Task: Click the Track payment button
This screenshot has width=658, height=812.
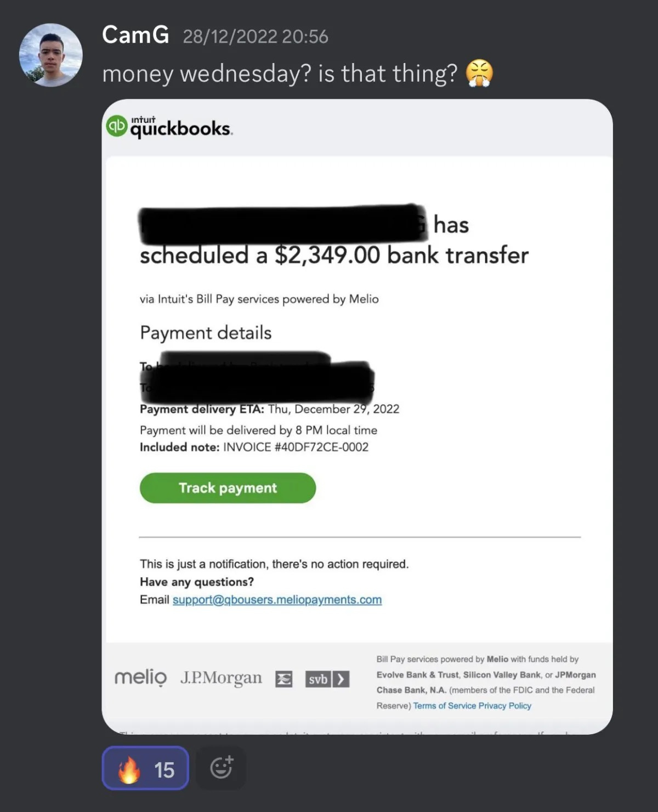Action: coord(228,488)
